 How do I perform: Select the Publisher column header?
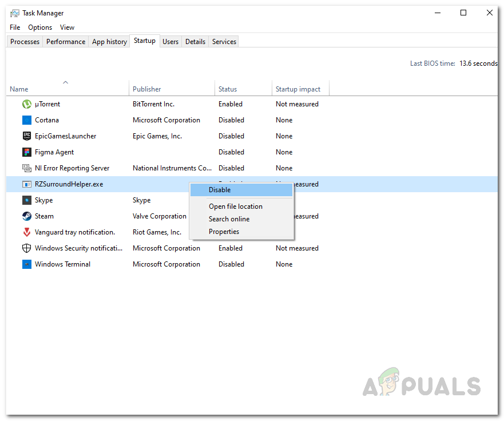coord(146,89)
